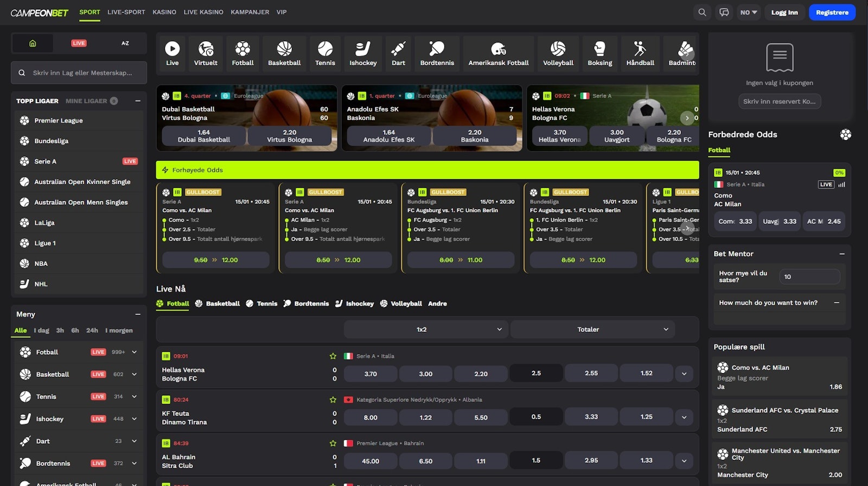Open the live chat icon in header
Viewport: 868px width, 486px height.
[x=724, y=12]
